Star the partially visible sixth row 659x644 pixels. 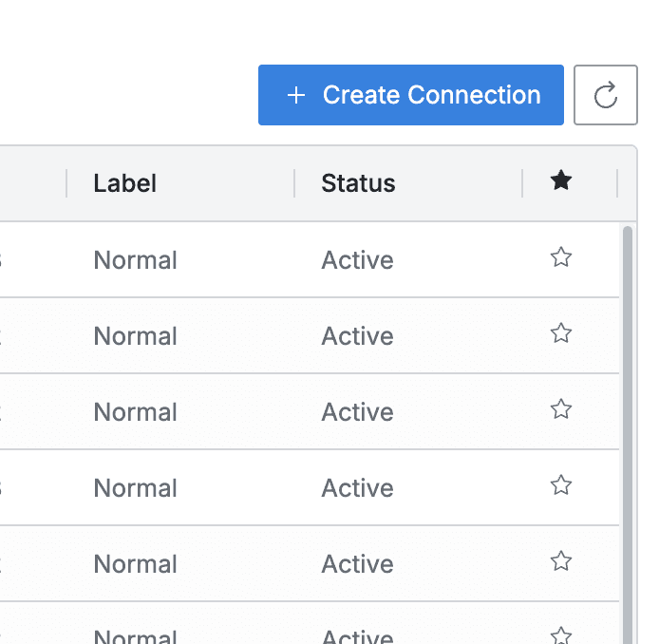coord(561,635)
